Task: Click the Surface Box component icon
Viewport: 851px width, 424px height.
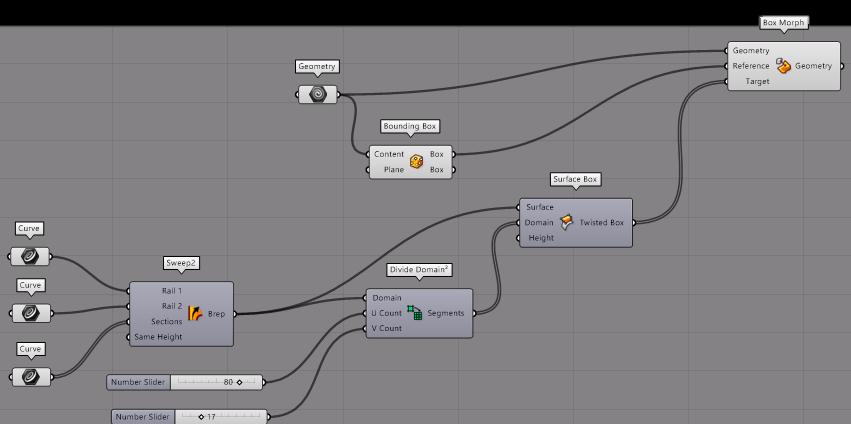Action: [567, 222]
